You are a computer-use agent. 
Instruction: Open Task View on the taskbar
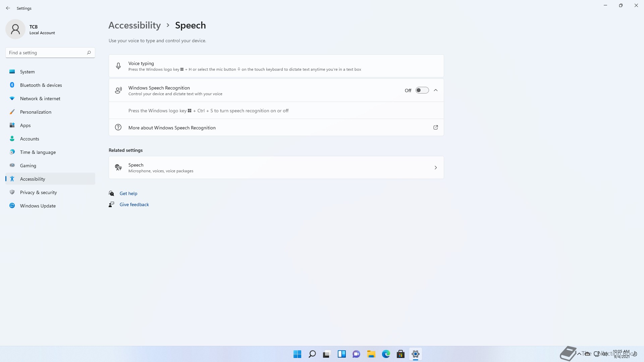click(x=327, y=354)
